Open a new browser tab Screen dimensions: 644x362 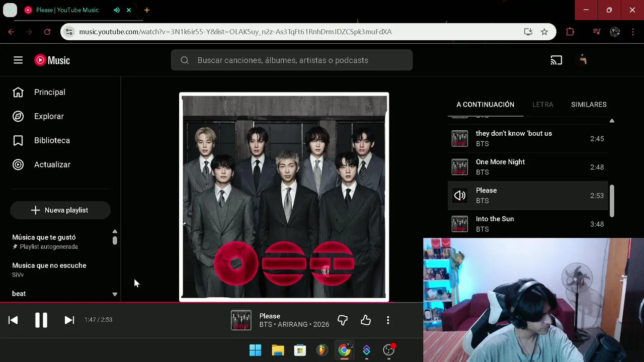(x=147, y=10)
